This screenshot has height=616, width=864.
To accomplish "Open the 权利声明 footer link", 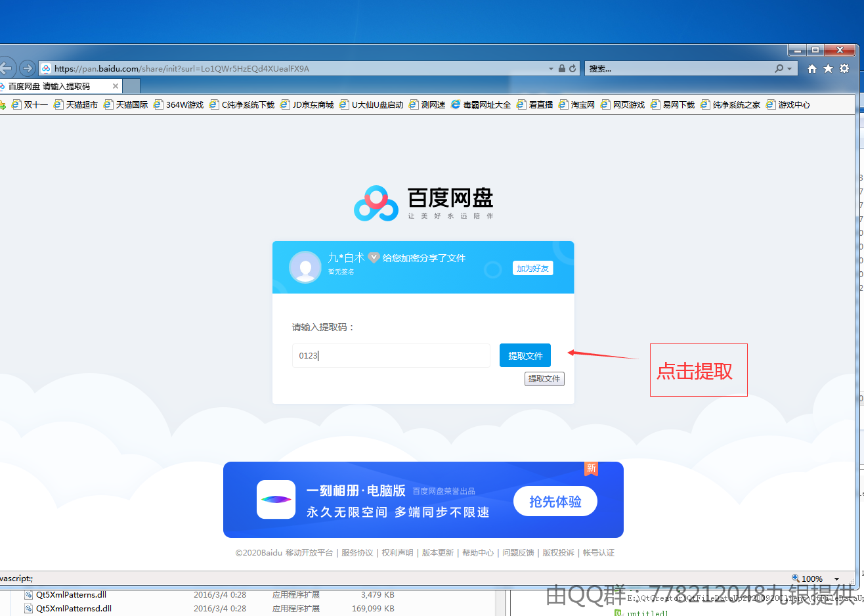I will [x=398, y=553].
